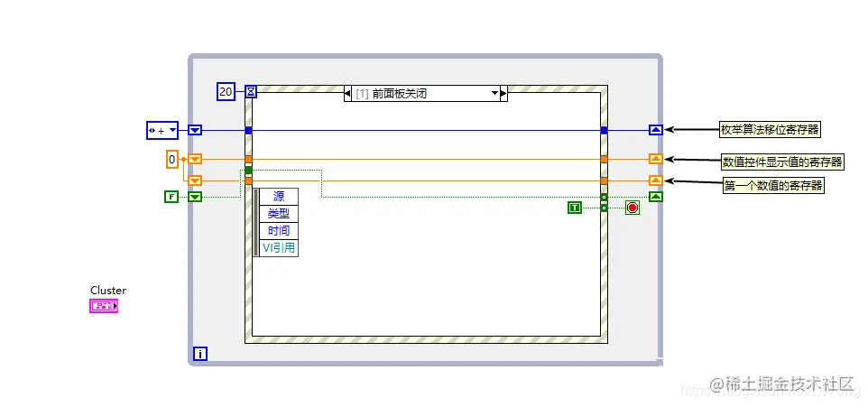Select upper orange left shift register
This screenshot has height=407, width=868.
195,160
